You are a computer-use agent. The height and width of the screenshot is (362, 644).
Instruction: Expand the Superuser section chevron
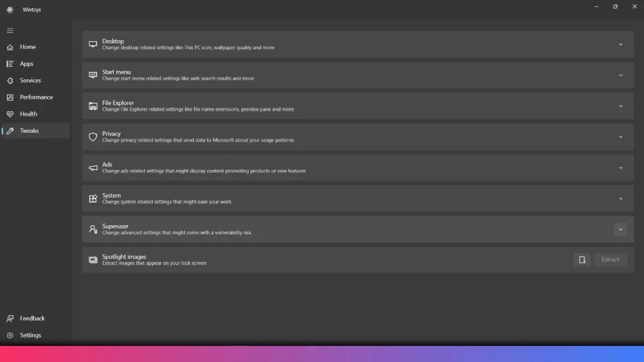click(620, 230)
